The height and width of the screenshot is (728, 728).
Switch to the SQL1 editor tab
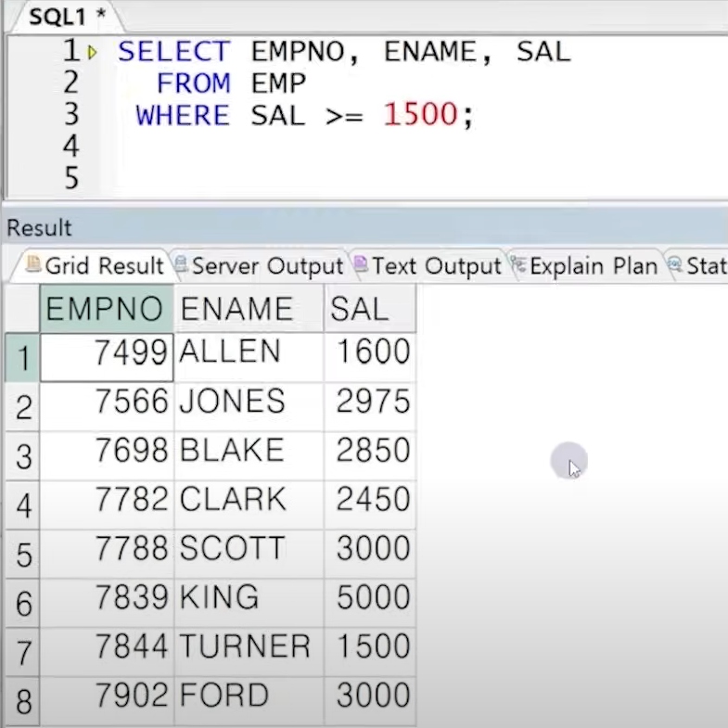tap(68, 17)
